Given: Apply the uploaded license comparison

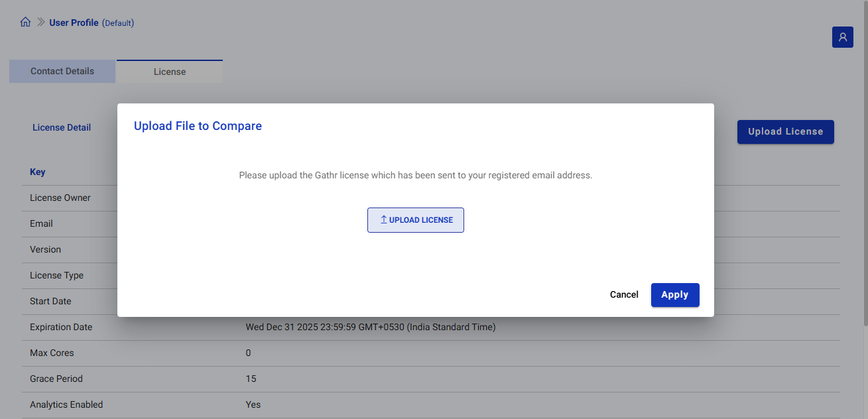Looking at the screenshot, I should tap(675, 294).
